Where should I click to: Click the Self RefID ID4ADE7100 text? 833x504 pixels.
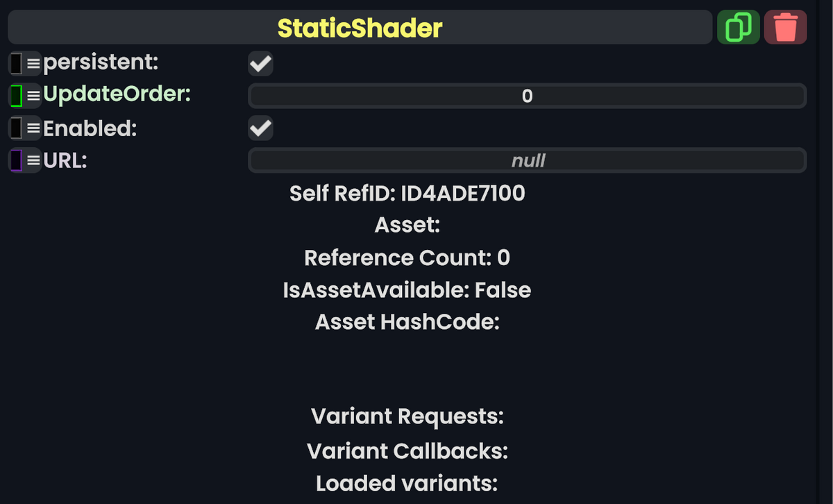point(407,194)
